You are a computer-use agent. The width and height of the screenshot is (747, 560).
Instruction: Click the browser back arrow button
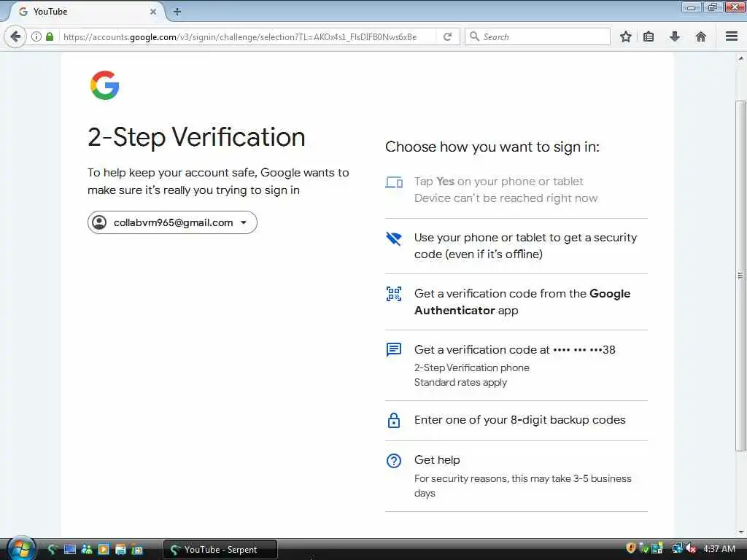tap(15, 36)
